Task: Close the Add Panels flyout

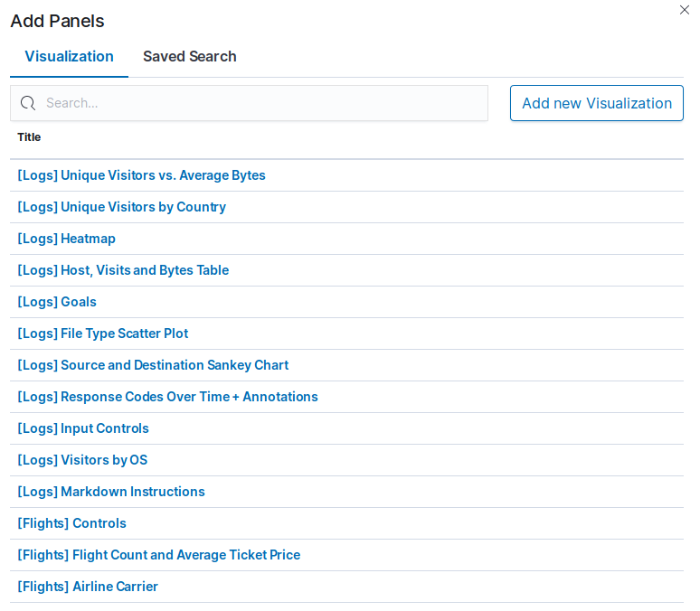Action: tap(684, 10)
